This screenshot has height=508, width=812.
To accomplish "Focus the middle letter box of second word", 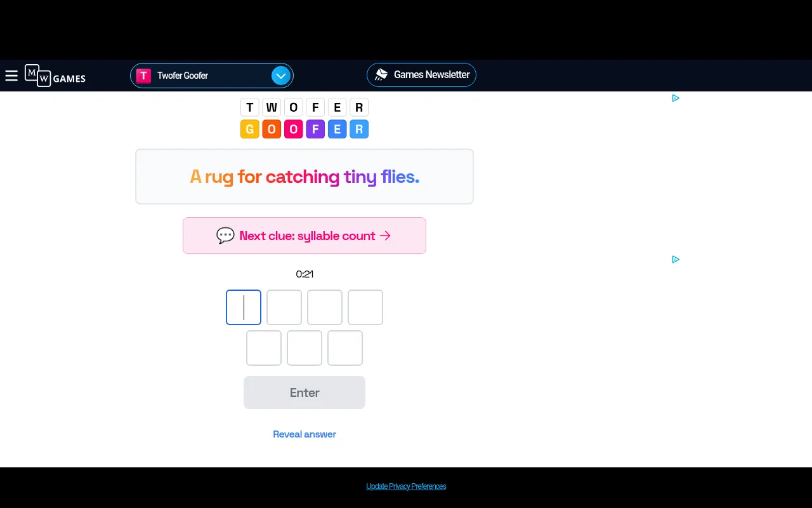I will click(x=304, y=348).
